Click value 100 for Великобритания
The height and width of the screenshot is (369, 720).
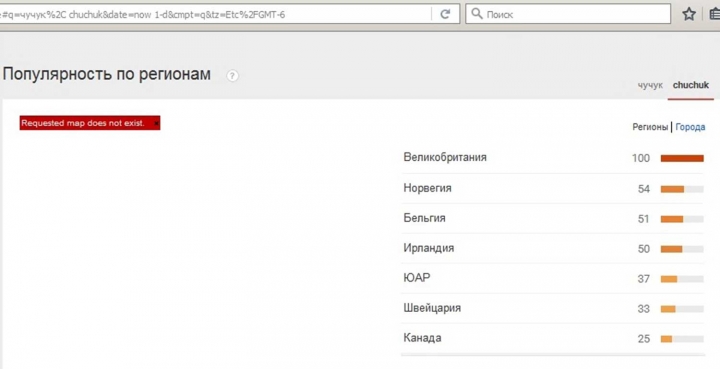coord(641,158)
